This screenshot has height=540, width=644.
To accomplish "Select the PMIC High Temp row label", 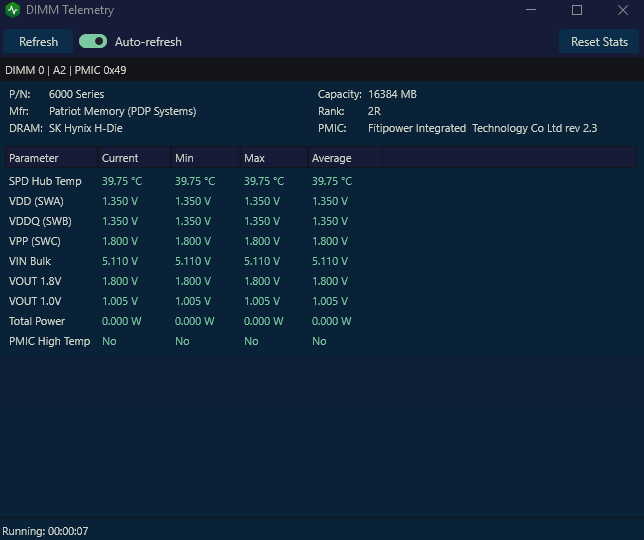I will (x=50, y=341).
